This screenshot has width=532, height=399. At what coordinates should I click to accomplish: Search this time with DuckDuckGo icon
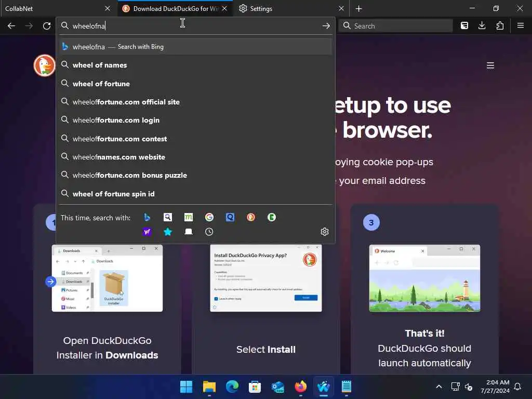pyautogui.click(x=251, y=217)
